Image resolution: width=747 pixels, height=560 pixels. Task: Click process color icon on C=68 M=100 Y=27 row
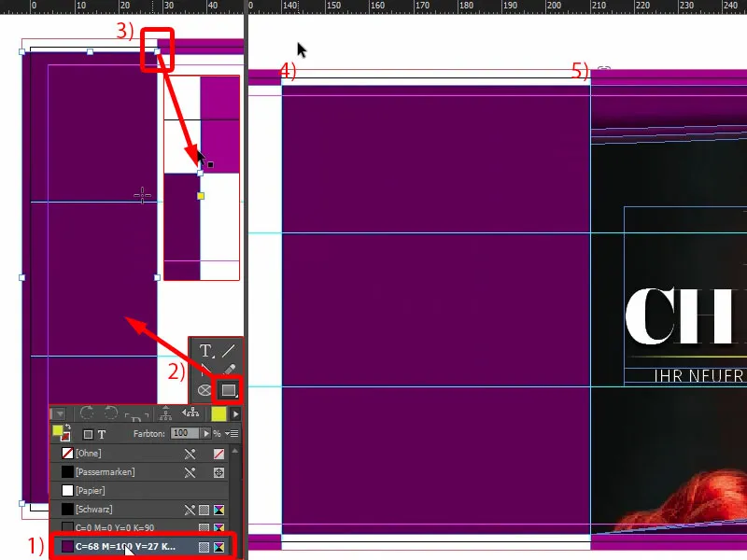(x=204, y=547)
